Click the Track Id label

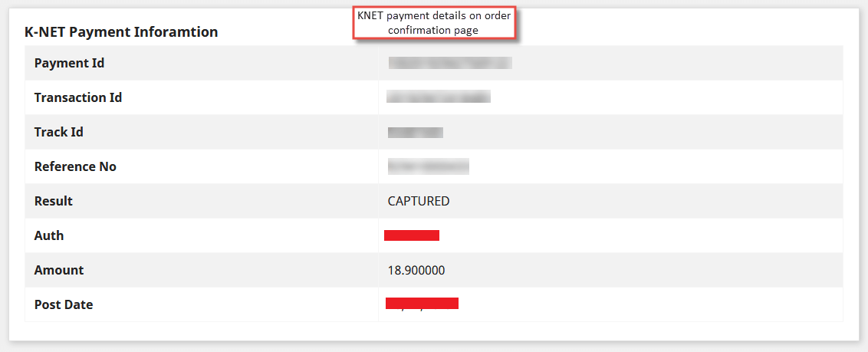pos(59,132)
